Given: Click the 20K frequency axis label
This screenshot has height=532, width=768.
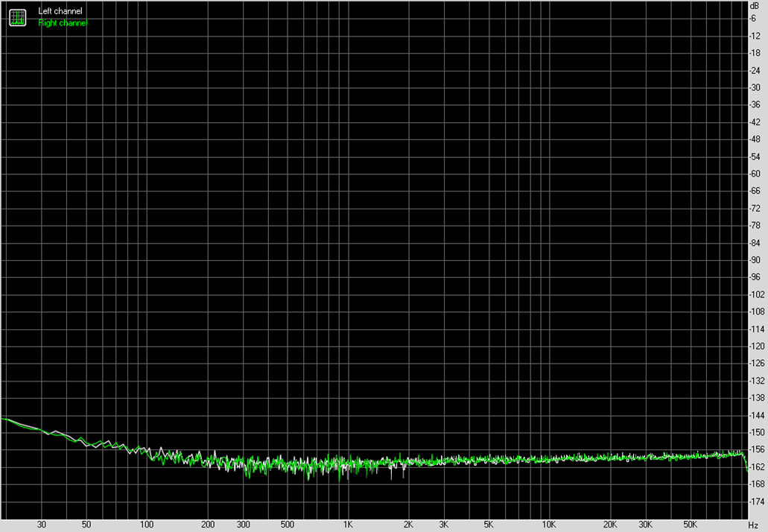Looking at the screenshot, I should coord(610,525).
